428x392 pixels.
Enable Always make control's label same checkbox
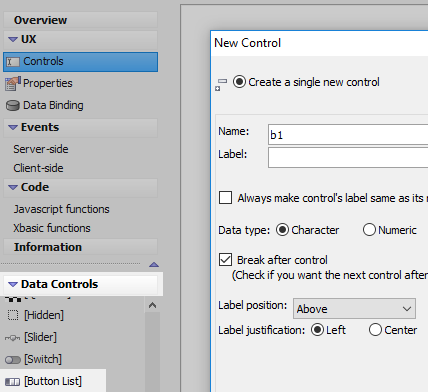click(x=225, y=197)
